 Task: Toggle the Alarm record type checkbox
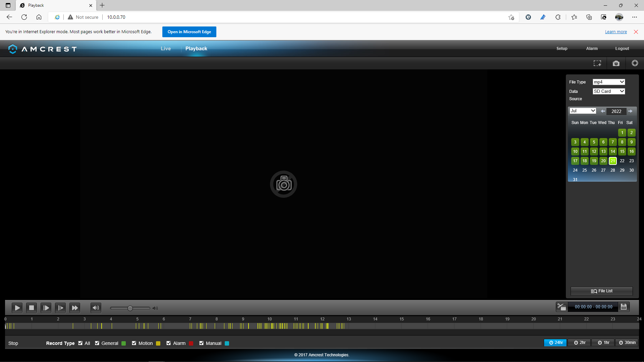click(168, 343)
